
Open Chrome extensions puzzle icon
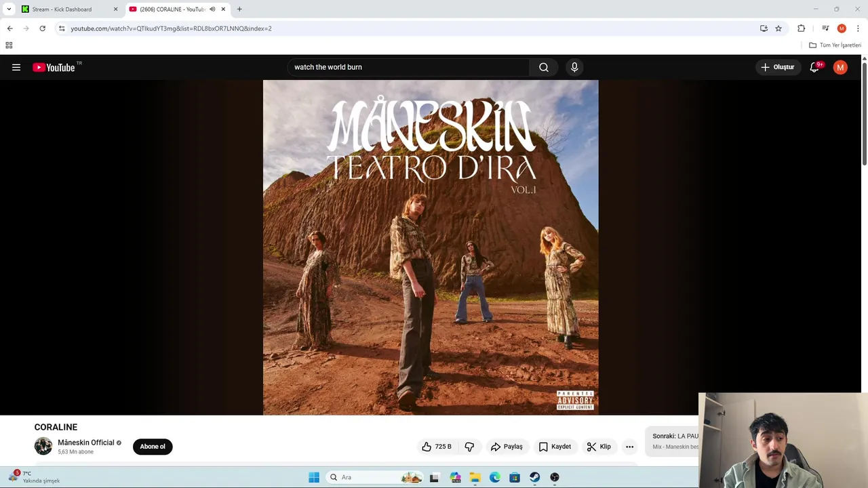click(802, 28)
